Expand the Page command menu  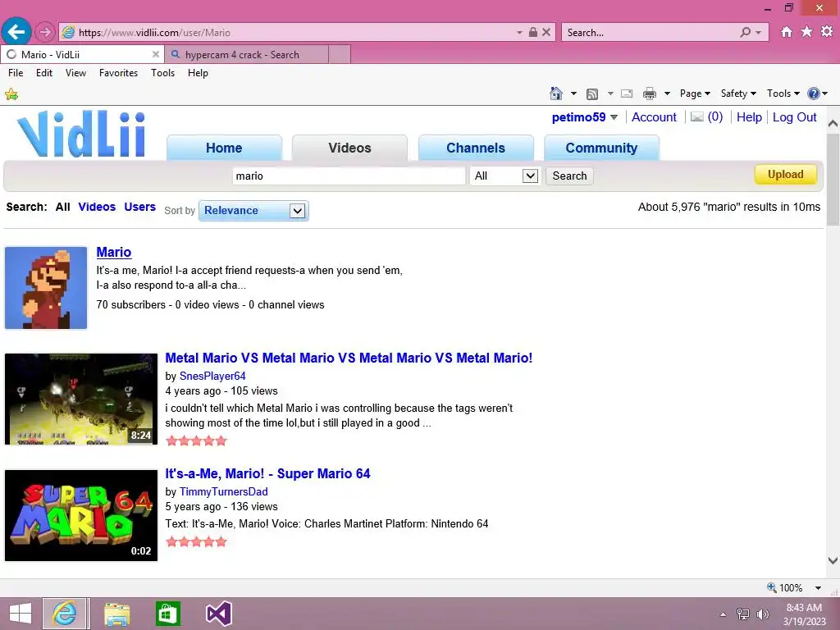click(x=695, y=94)
